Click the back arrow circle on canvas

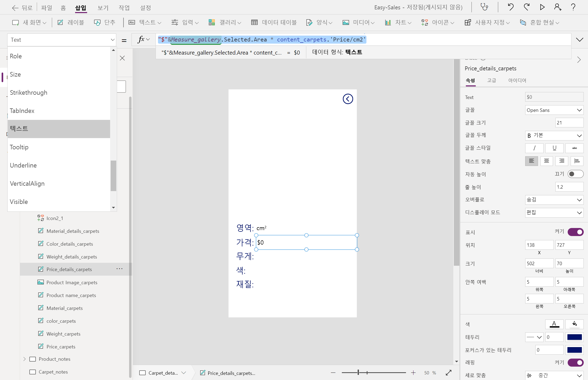pos(348,99)
